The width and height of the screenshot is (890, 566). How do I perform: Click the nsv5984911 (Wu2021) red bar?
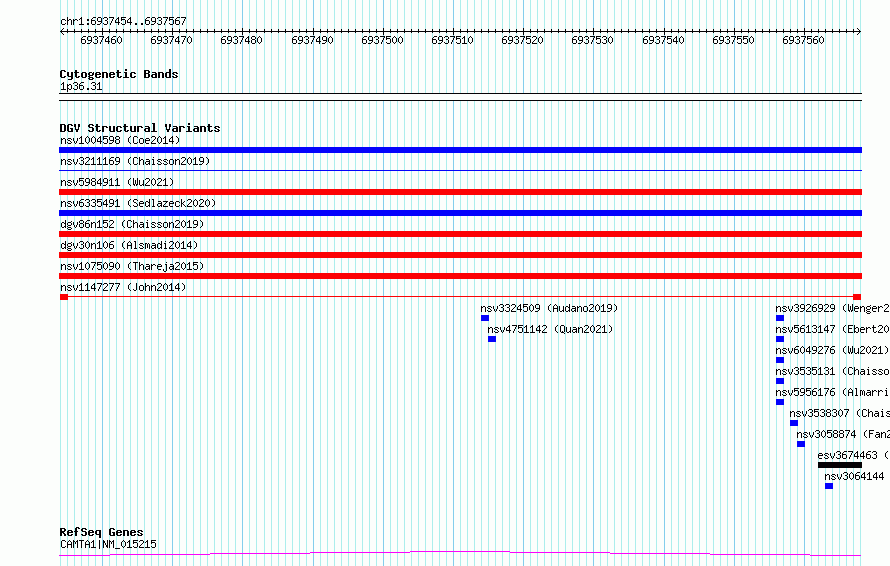pyautogui.click(x=460, y=192)
